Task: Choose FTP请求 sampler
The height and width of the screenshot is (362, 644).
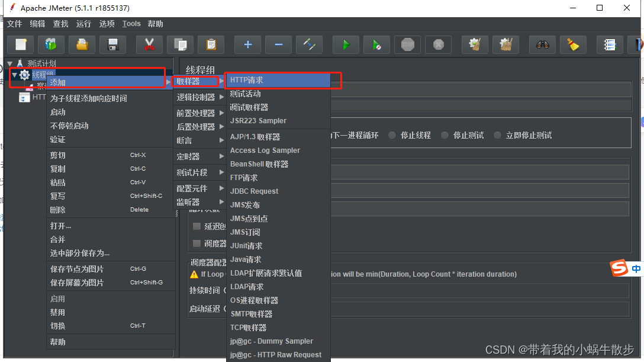Action: click(x=278, y=178)
